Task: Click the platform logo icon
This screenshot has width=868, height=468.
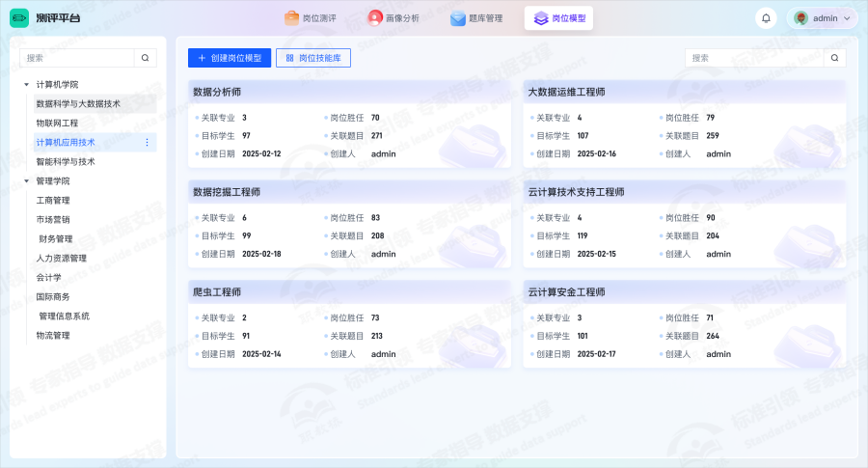Action: tap(19, 18)
